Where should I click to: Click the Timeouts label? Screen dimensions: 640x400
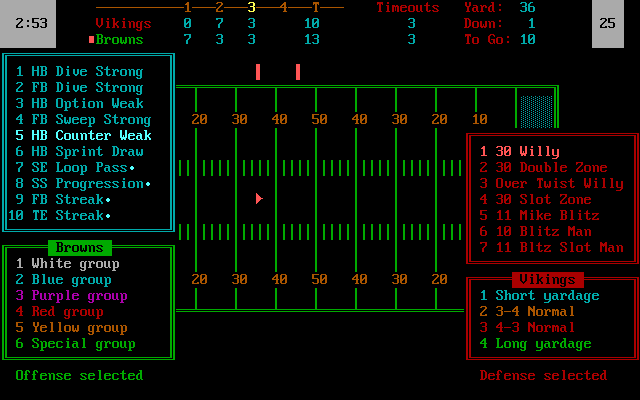(407, 7)
